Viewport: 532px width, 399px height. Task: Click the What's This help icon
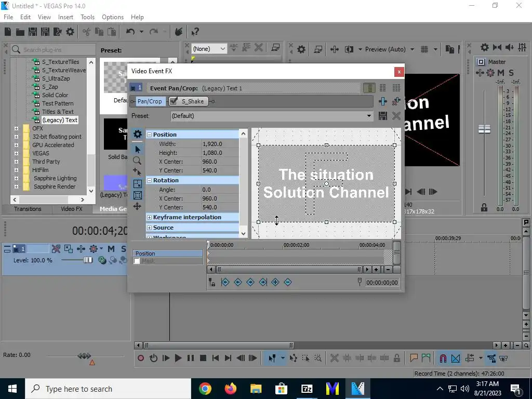(x=195, y=32)
